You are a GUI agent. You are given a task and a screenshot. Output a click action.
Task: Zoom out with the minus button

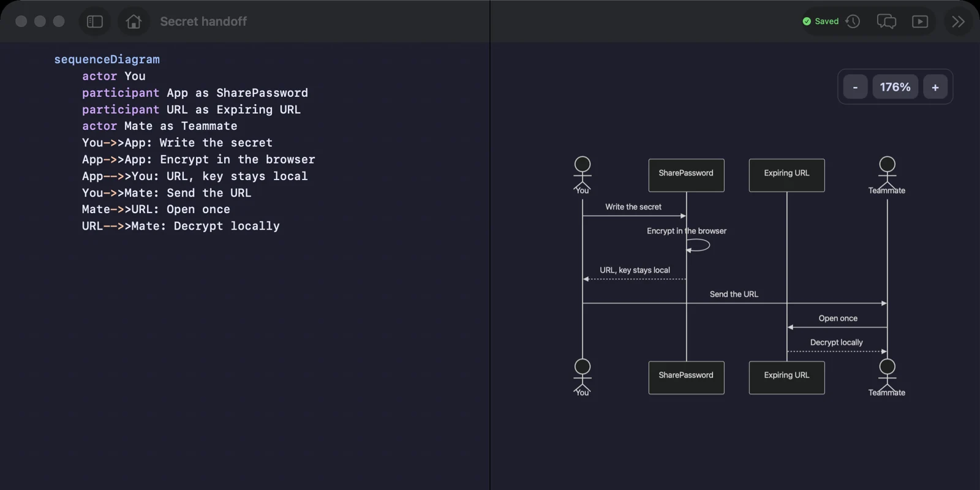click(x=855, y=87)
